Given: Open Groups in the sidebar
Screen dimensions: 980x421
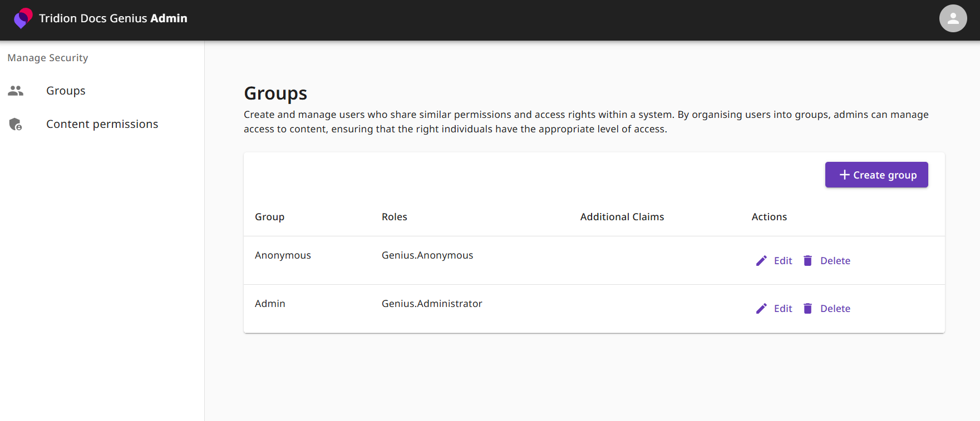Looking at the screenshot, I should coord(66,91).
